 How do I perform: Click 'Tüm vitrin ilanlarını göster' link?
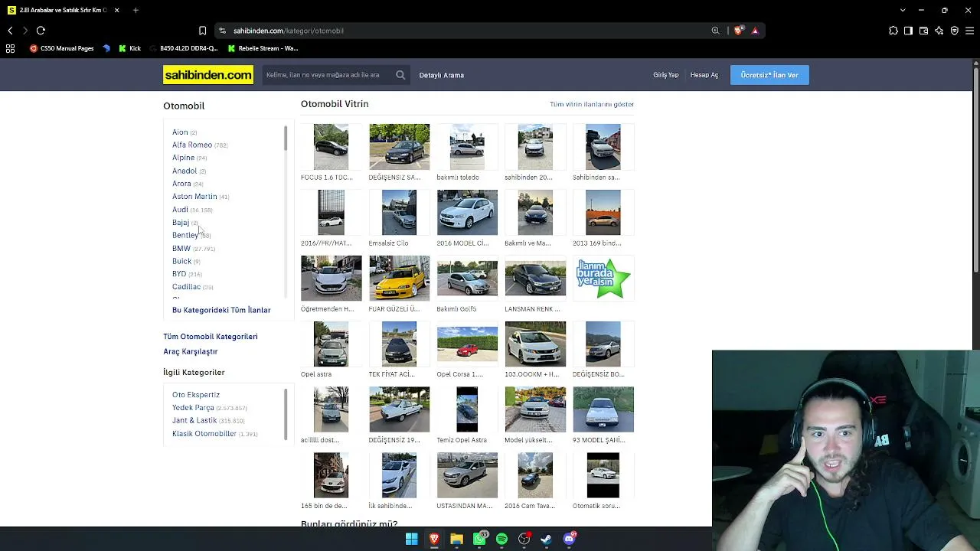592,104
